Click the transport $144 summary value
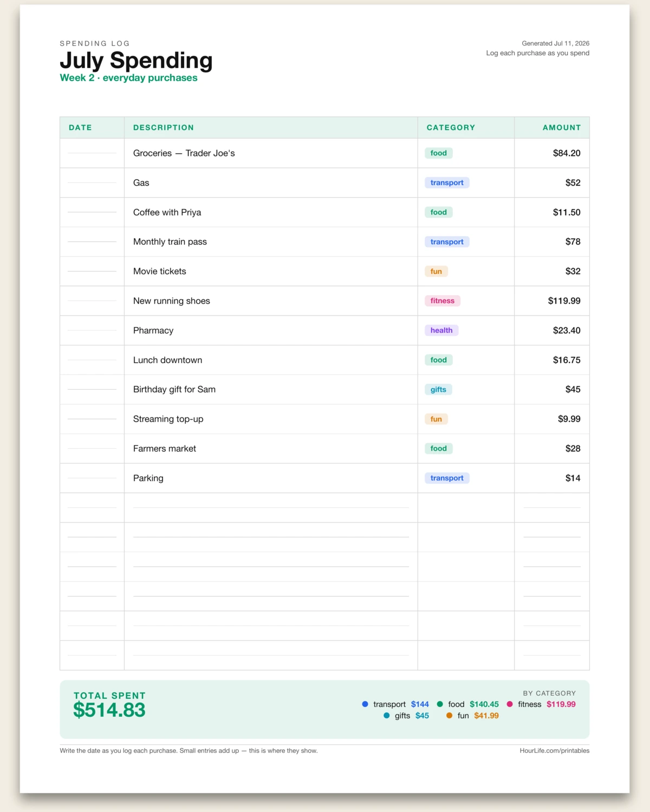This screenshot has height=812, width=650. pos(420,704)
